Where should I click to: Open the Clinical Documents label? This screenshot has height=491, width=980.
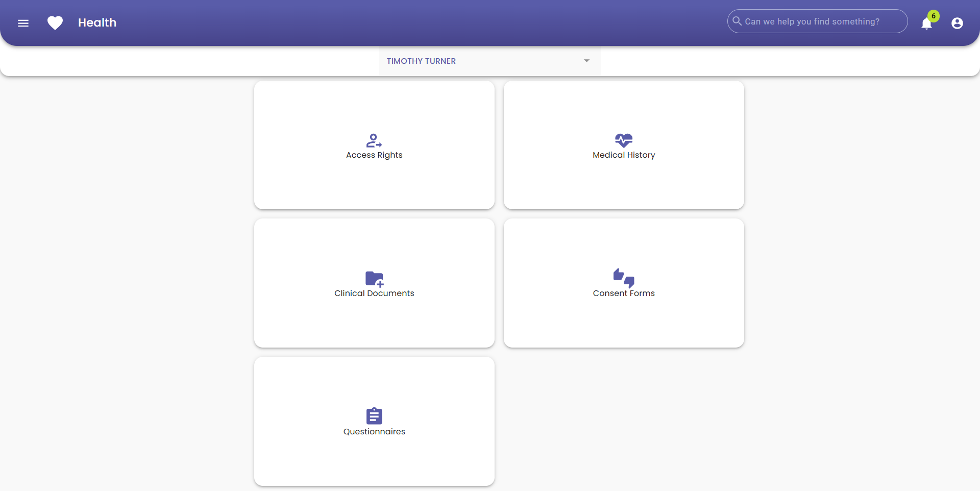(x=374, y=293)
